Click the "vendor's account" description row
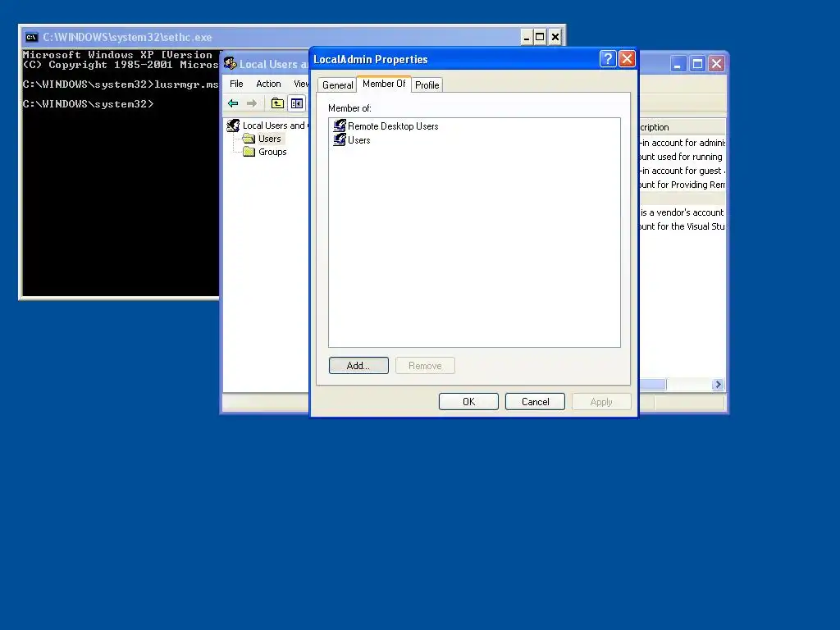Image resolution: width=840 pixels, height=630 pixels. pyautogui.click(x=682, y=212)
